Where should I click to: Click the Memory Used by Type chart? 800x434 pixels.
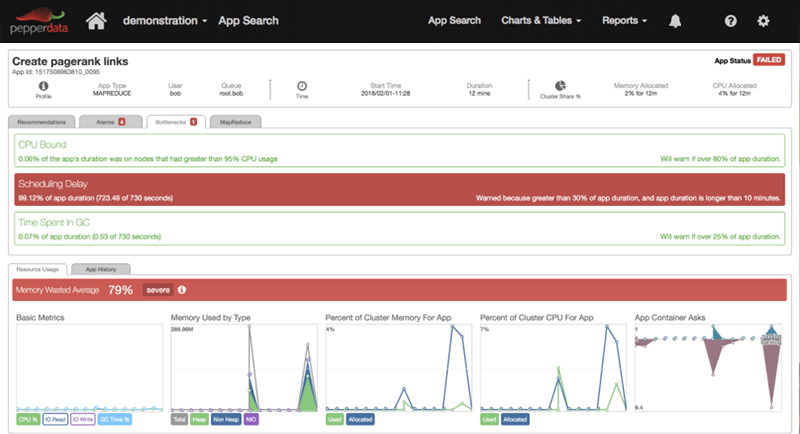coord(244,368)
